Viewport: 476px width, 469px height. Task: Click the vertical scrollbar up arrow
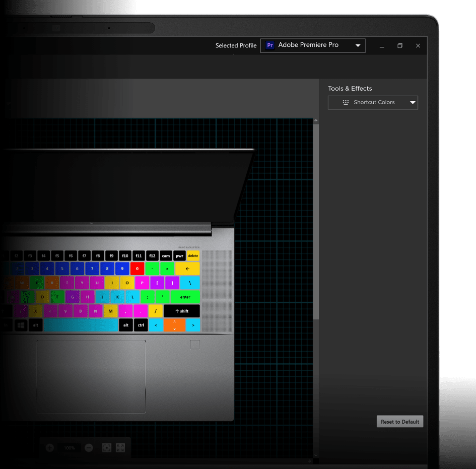coord(316,121)
